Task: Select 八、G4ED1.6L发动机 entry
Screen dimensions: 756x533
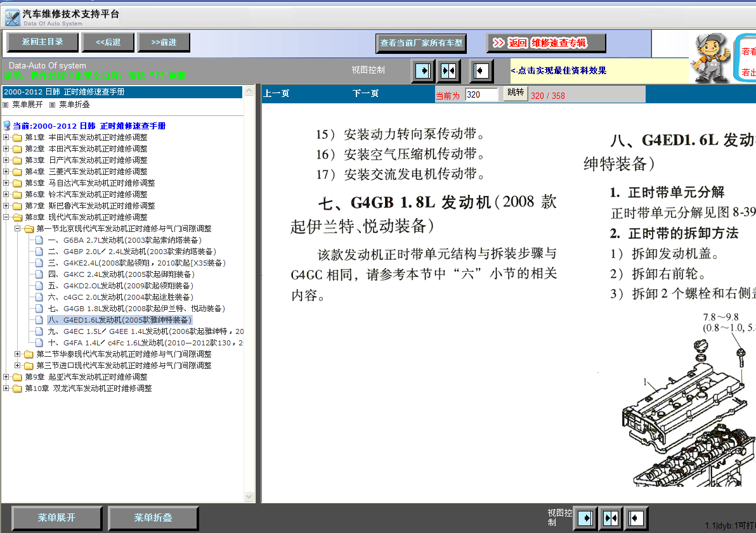Action: 120,320
